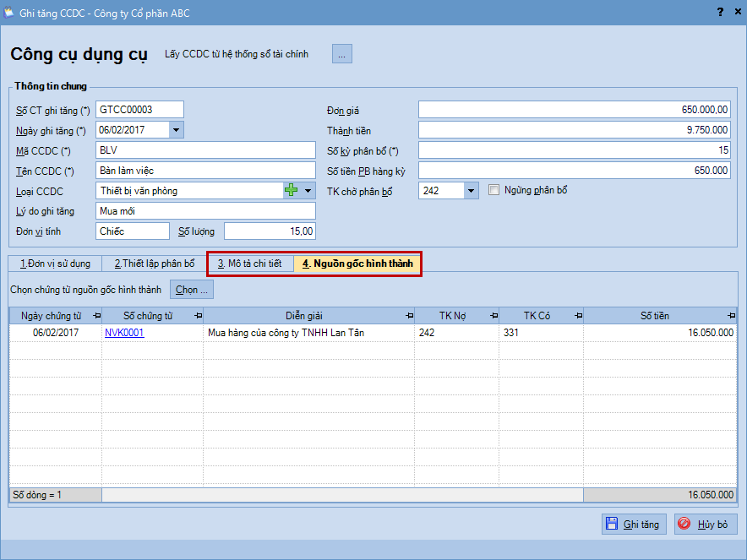Pin the TK Nợ column
Viewport: 747px width, 560px height.
pyautogui.click(x=493, y=316)
